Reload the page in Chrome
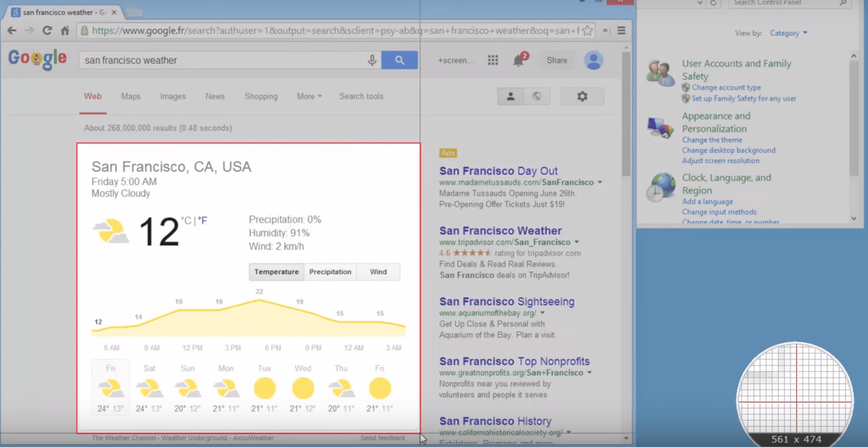 tap(47, 30)
